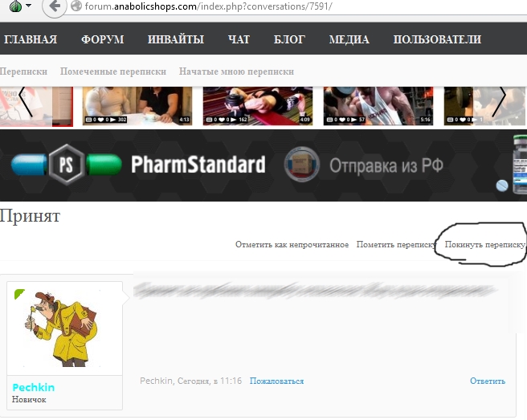Image resolution: width=527 pixels, height=420 pixels.
Task: Open the ЧАТ page
Action: 239,39
